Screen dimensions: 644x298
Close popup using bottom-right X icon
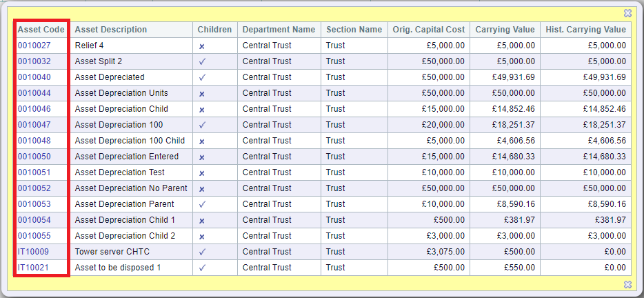click(627, 284)
